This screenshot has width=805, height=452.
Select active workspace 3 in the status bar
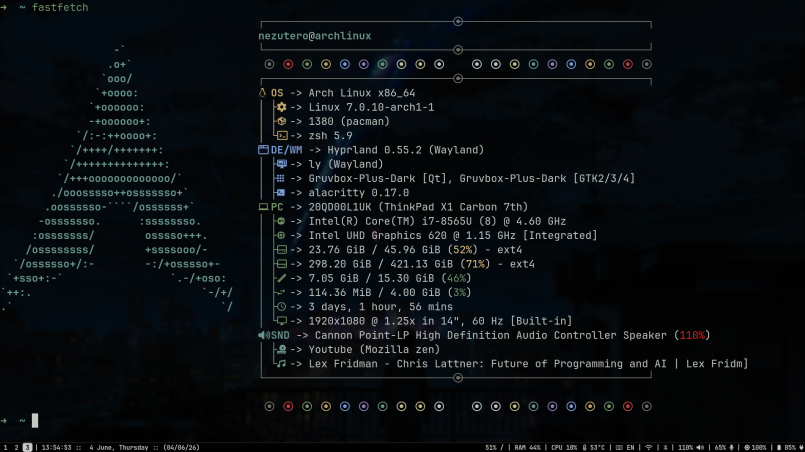[27, 447]
